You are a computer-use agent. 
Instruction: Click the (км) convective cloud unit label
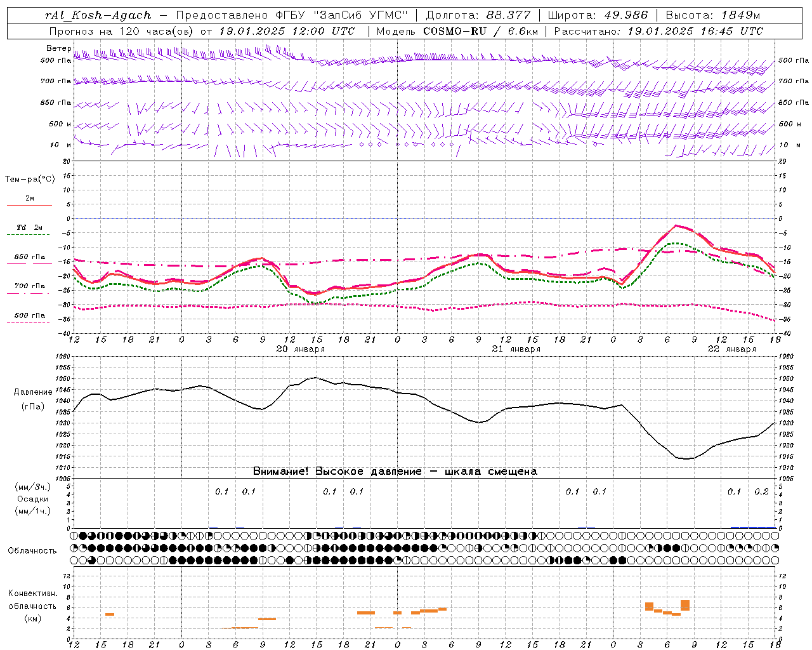coord(33,618)
